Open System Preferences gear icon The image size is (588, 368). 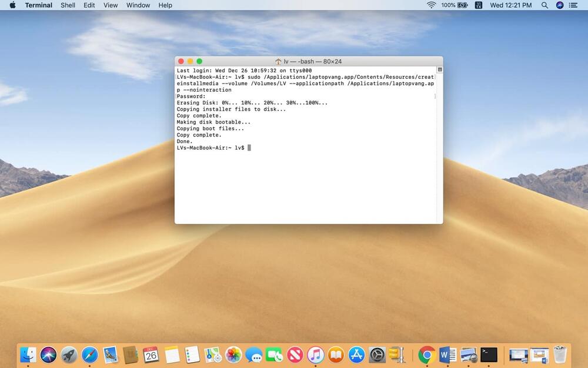coord(377,354)
